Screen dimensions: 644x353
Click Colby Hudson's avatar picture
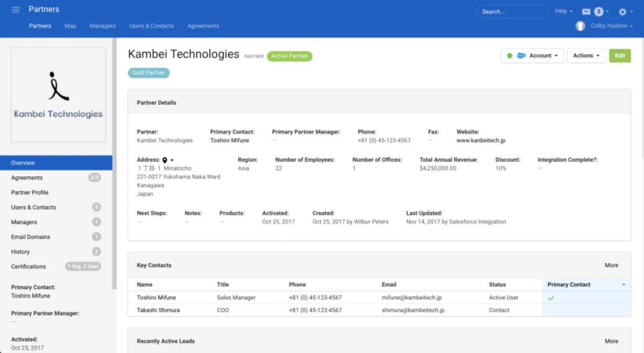(x=580, y=26)
